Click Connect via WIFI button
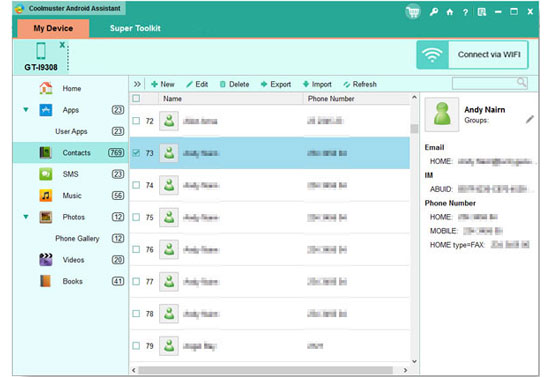 tap(472, 55)
